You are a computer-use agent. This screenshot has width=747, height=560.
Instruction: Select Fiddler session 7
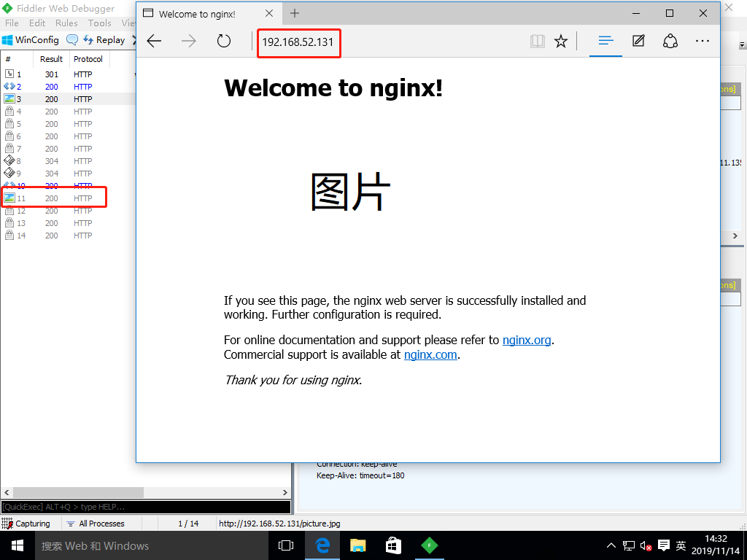click(x=68, y=149)
